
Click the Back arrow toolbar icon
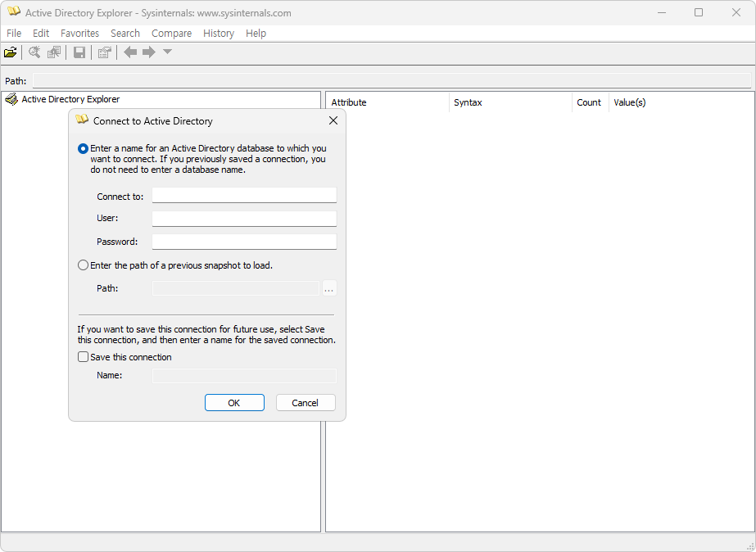pyautogui.click(x=130, y=52)
